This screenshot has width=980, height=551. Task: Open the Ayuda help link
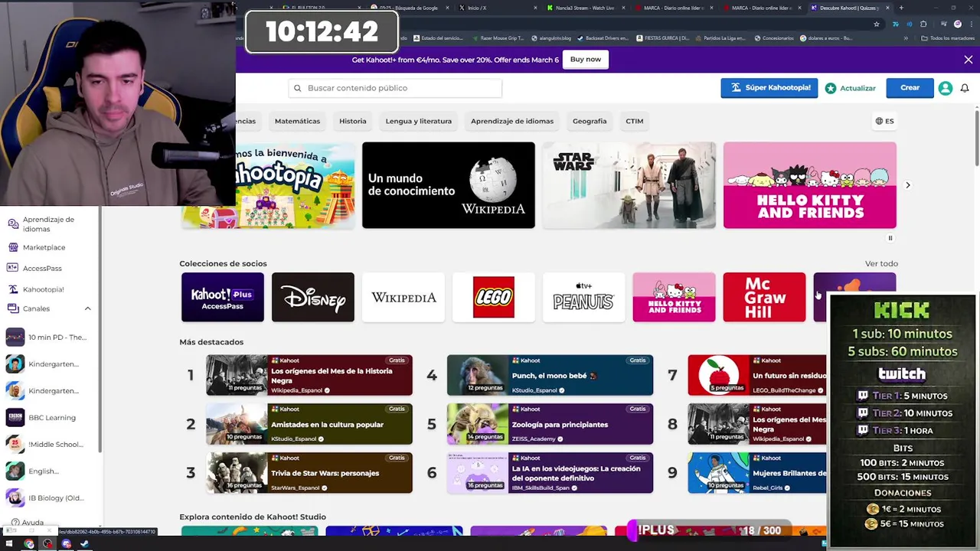click(x=27, y=523)
